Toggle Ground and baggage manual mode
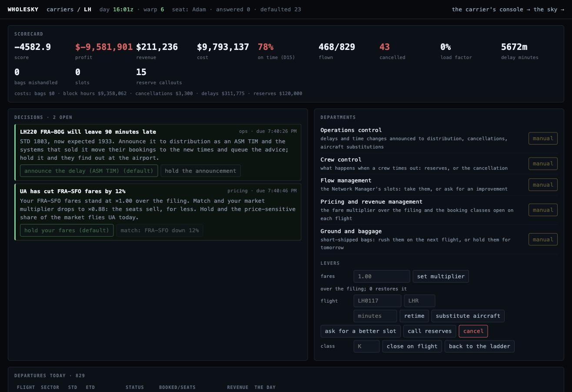 543,240
